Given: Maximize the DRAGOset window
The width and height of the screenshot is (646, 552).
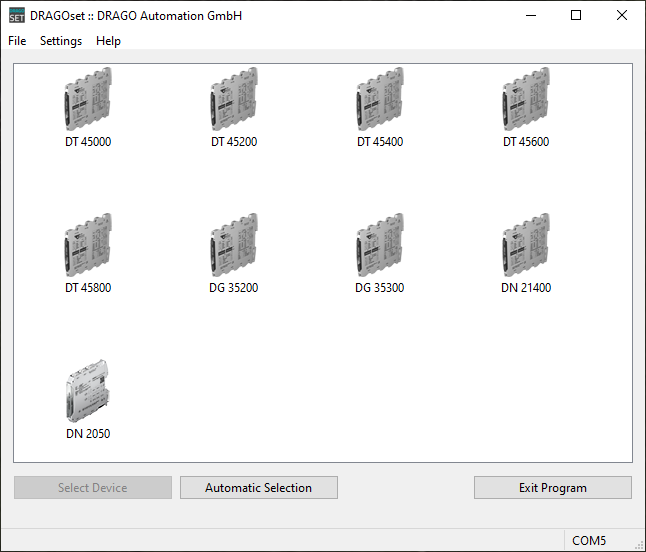Looking at the screenshot, I should tap(576, 15).
